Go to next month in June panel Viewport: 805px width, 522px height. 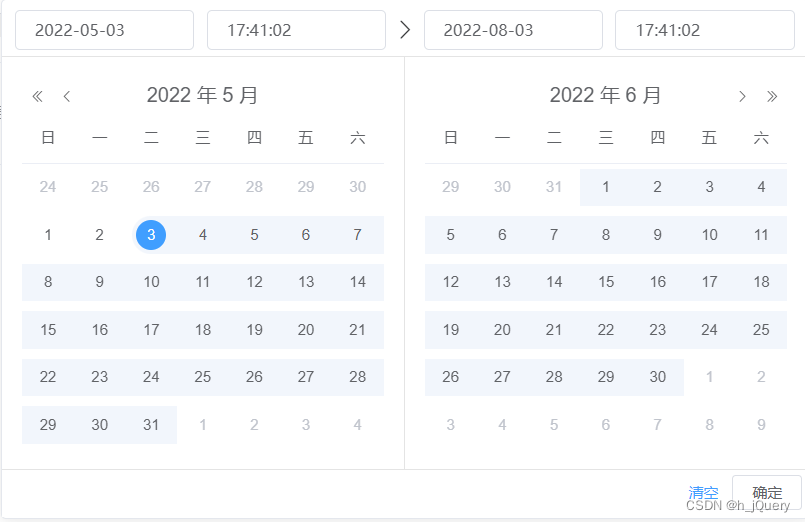click(x=742, y=96)
